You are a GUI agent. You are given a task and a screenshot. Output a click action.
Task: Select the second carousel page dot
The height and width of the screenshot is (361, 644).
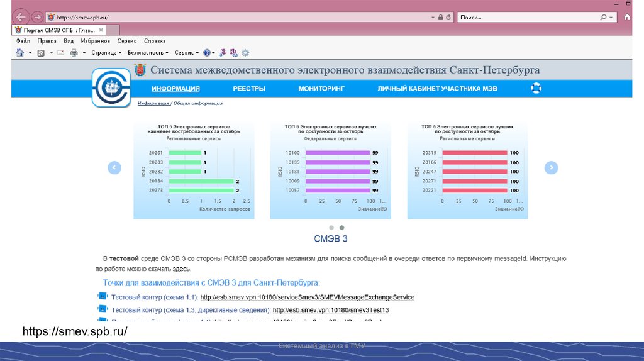pos(341,228)
